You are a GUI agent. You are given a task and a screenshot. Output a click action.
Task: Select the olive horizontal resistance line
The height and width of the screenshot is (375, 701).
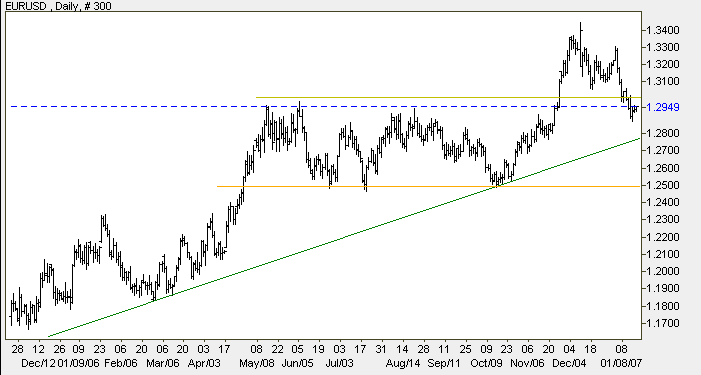pos(448,97)
